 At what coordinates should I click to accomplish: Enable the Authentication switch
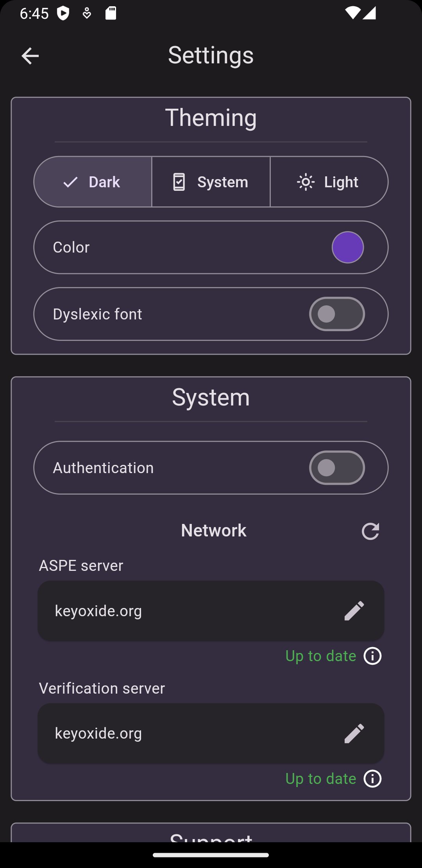pos(337,468)
